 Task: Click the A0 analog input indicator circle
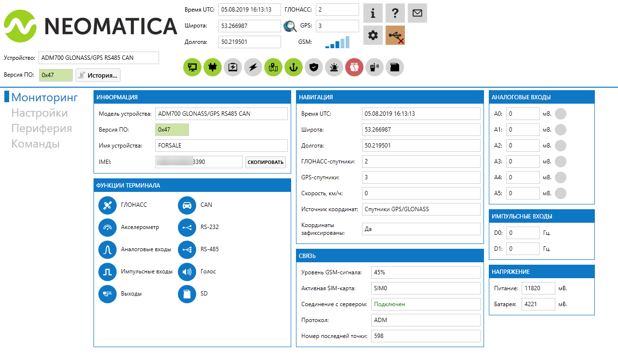561,114
